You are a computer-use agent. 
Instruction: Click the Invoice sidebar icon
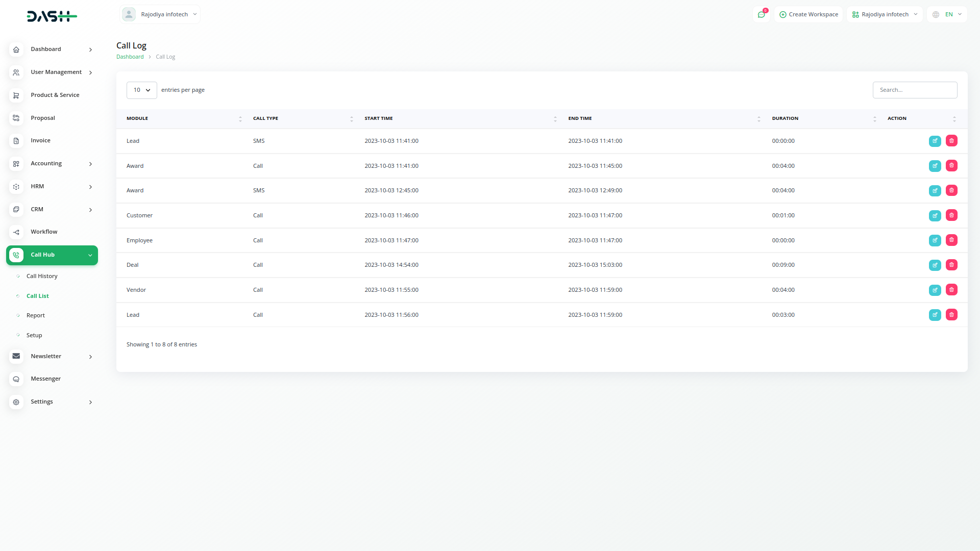[16, 141]
